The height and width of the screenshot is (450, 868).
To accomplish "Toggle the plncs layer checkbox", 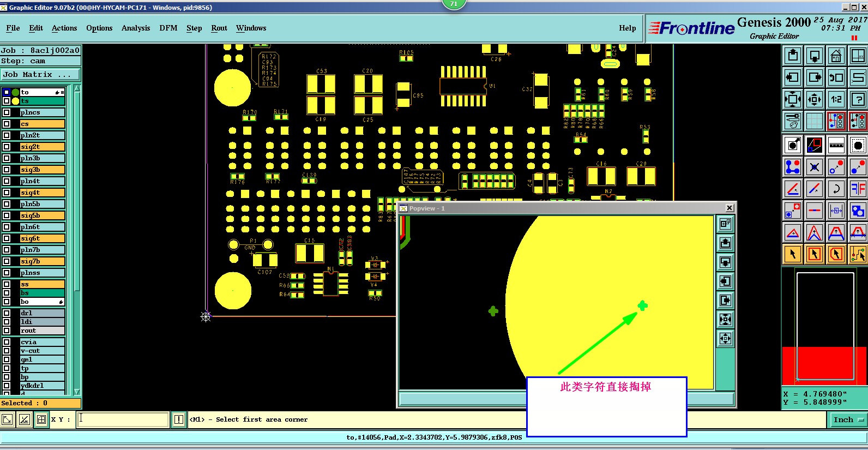I will click(x=7, y=112).
